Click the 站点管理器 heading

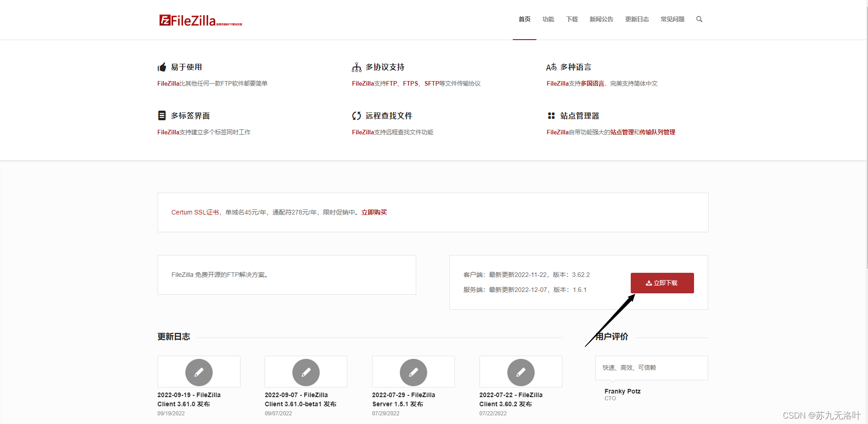point(580,116)
